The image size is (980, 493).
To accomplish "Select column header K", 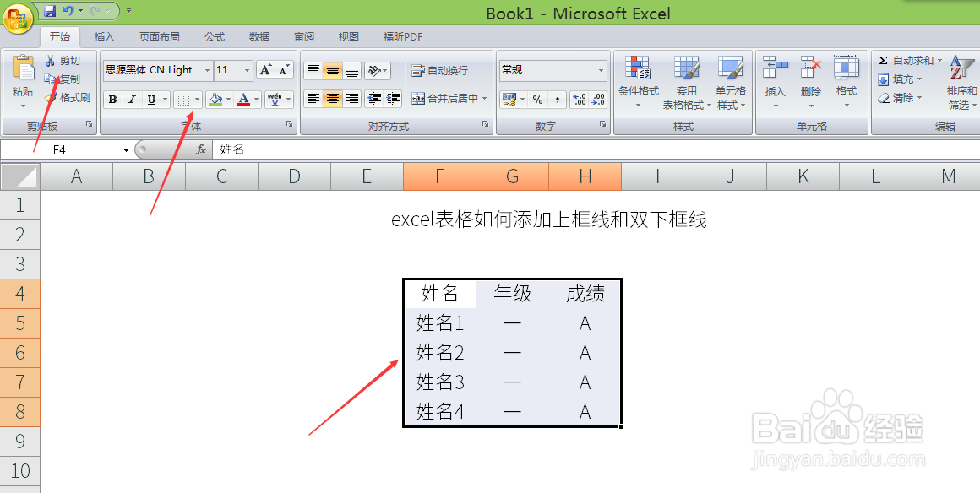I will click(x=803, y=176).
